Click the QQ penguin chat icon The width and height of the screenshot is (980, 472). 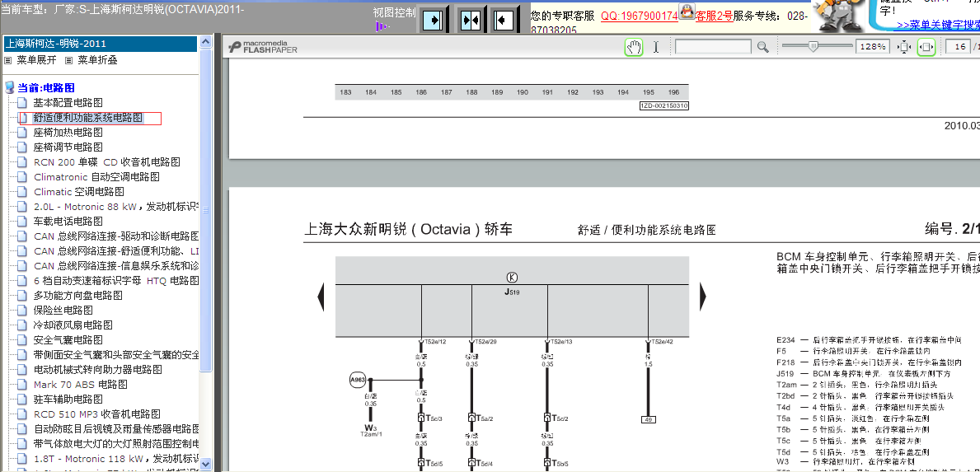click(687, 12)
